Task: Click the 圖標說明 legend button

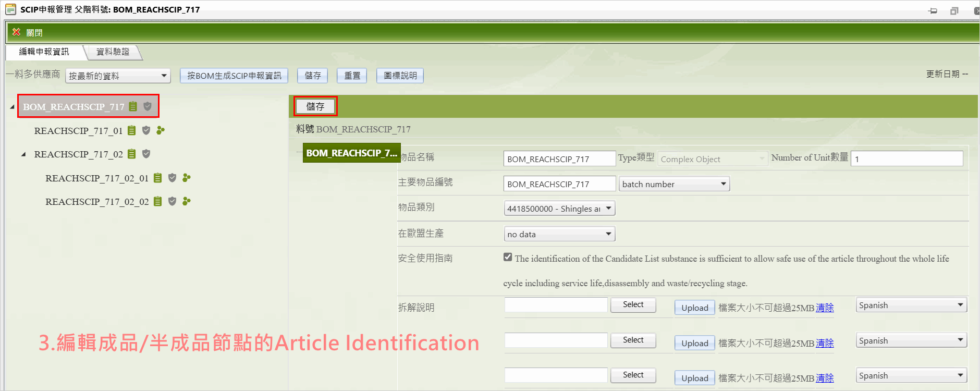Action: 400,76
